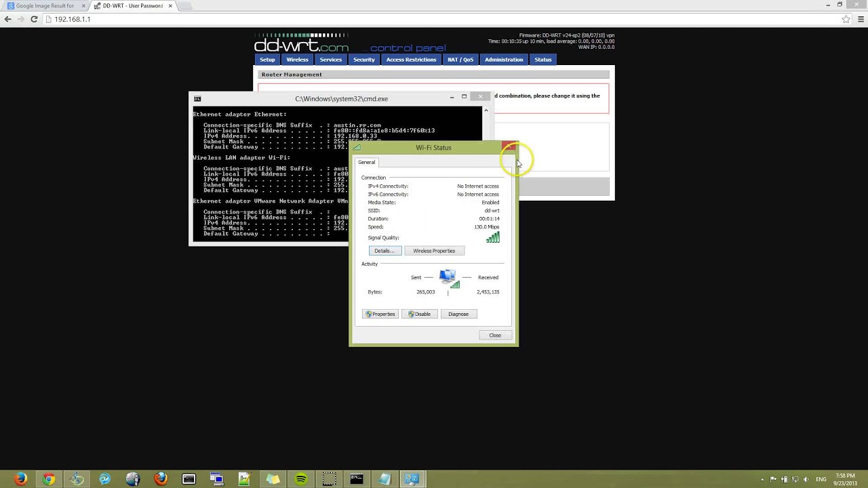Click IPv4 address 192.168.0.33 in cmd

point(355,136)
